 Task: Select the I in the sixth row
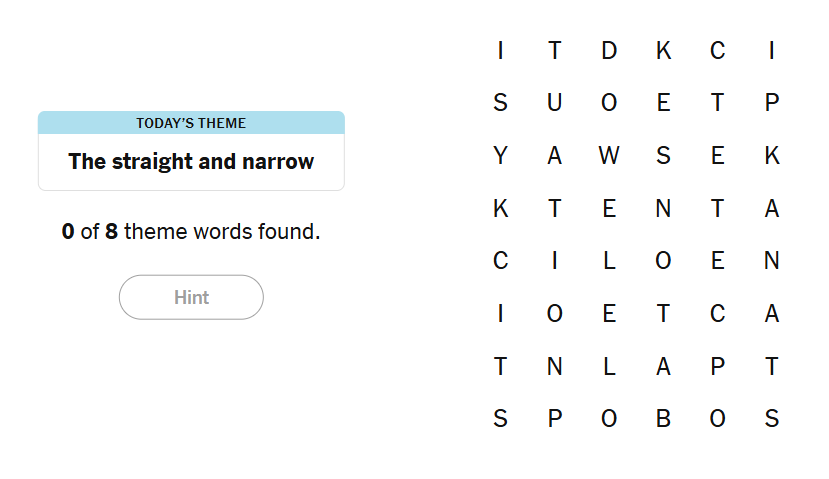pyautogui.click(x=501, y=314)
